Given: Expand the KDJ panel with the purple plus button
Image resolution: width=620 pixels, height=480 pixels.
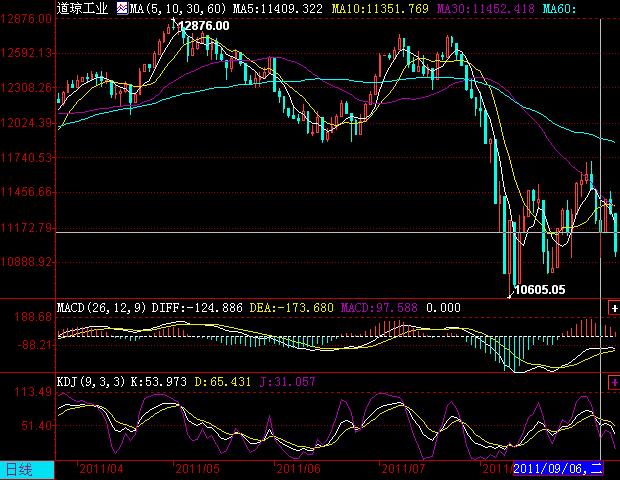Looking at the screenshot, I should pyautogui.click(x=614, y=382).
